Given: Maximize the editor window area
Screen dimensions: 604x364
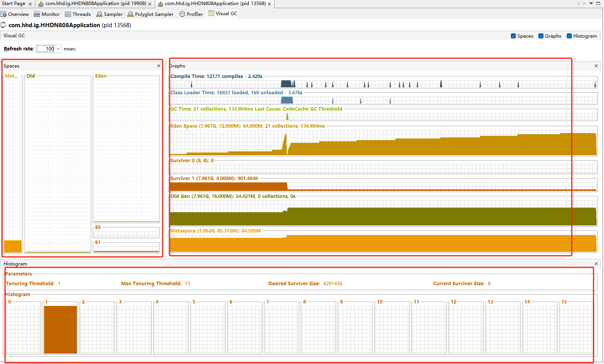Looking at the screenshot, I should [x=598, y=3].
